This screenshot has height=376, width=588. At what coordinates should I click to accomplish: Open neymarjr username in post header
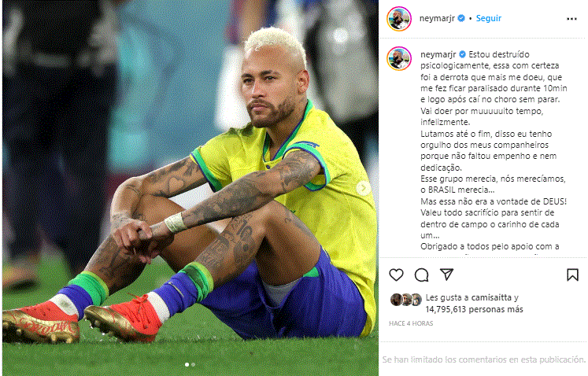pyautogui.click(x=437, y=18)
